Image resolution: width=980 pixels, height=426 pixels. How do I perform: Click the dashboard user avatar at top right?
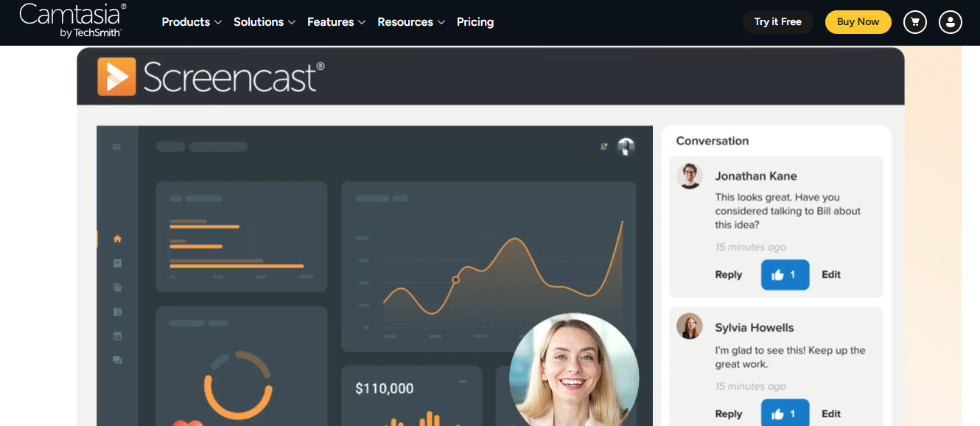626,147
